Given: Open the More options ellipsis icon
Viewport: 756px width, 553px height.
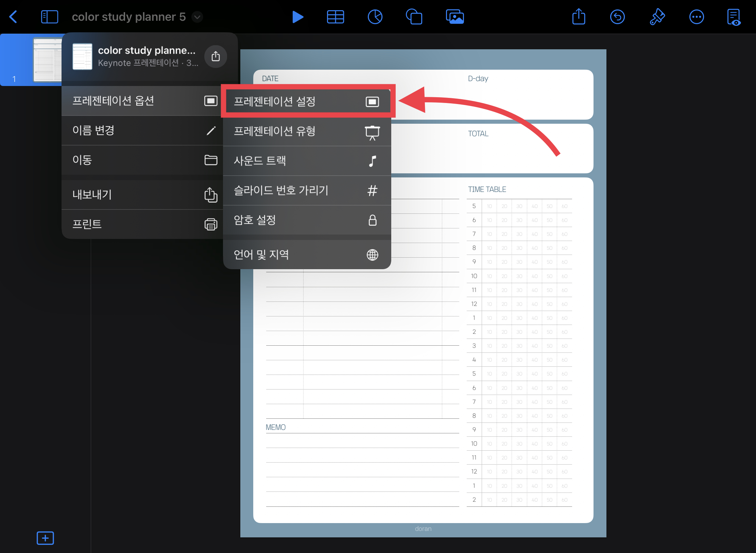Looking at the screenshot, I should point(696,17).
